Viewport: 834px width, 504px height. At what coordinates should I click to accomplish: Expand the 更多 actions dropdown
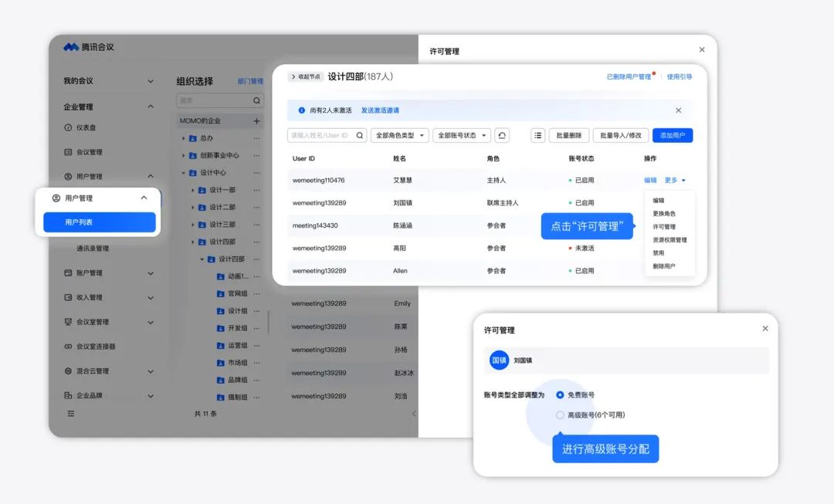675,181
